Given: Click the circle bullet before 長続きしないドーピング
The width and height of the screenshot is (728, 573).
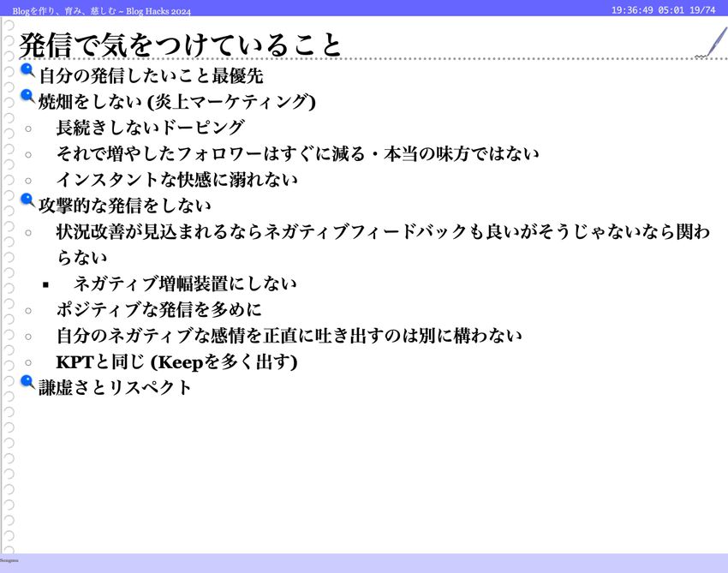Looking at the screenshot, I should tap(28, 128).
